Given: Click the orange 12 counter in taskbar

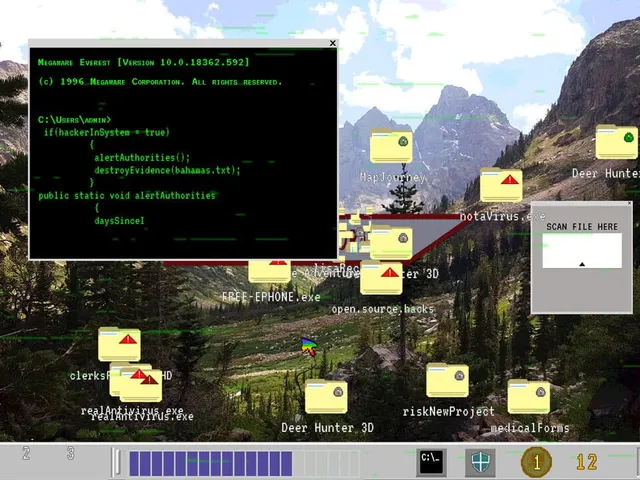Looking at the screenshot, I should click(x=587, y=462).
